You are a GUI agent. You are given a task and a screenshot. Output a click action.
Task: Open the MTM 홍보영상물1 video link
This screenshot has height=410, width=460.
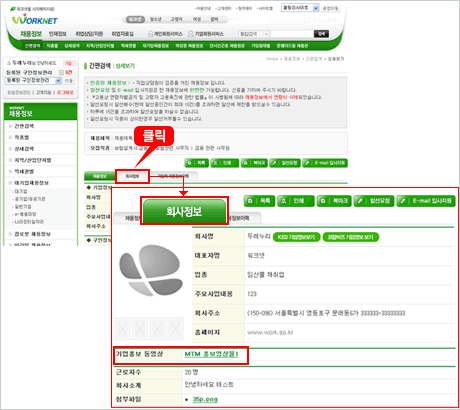point(211,354)
